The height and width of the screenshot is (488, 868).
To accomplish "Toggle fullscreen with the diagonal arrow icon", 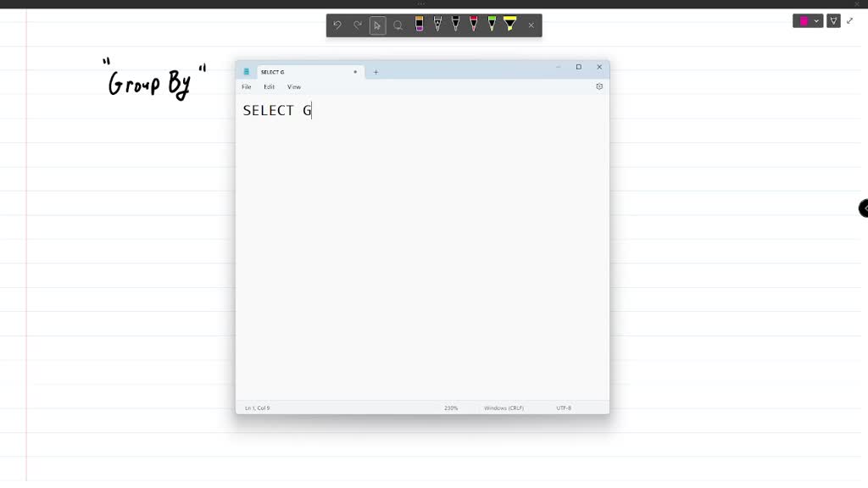I will coord(849,21).
